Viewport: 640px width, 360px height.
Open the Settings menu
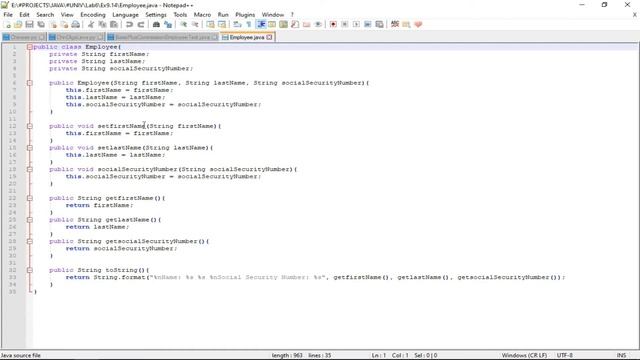[156, 15]
